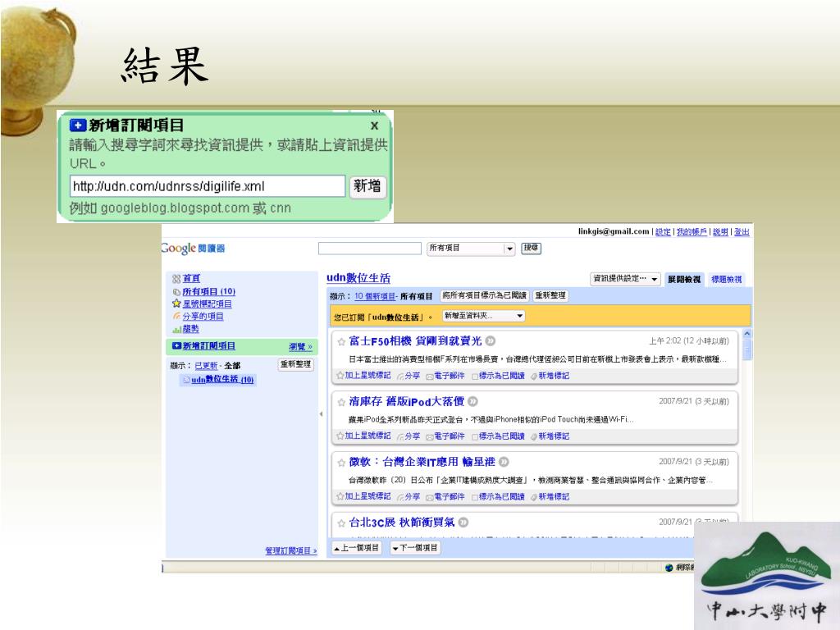The width and height of the screenshot is (840, 630).
Task: Click 電子郵件 under the 微軟 article
Action: [x=445, y=497]
